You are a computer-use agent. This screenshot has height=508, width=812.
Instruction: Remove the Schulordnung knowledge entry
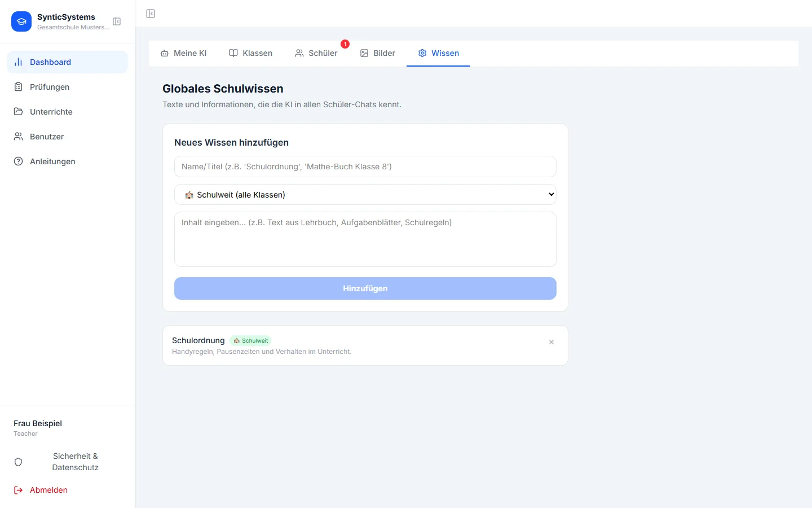551,342
